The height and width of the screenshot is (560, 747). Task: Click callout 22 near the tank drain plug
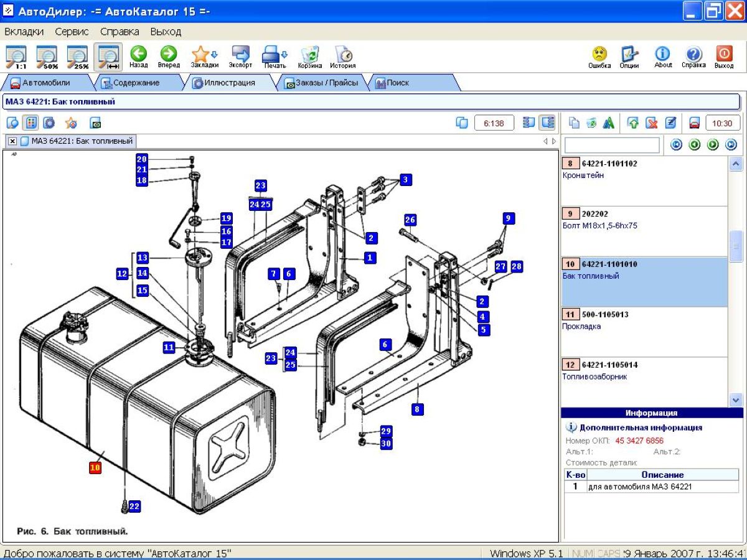tap(134, 506)
